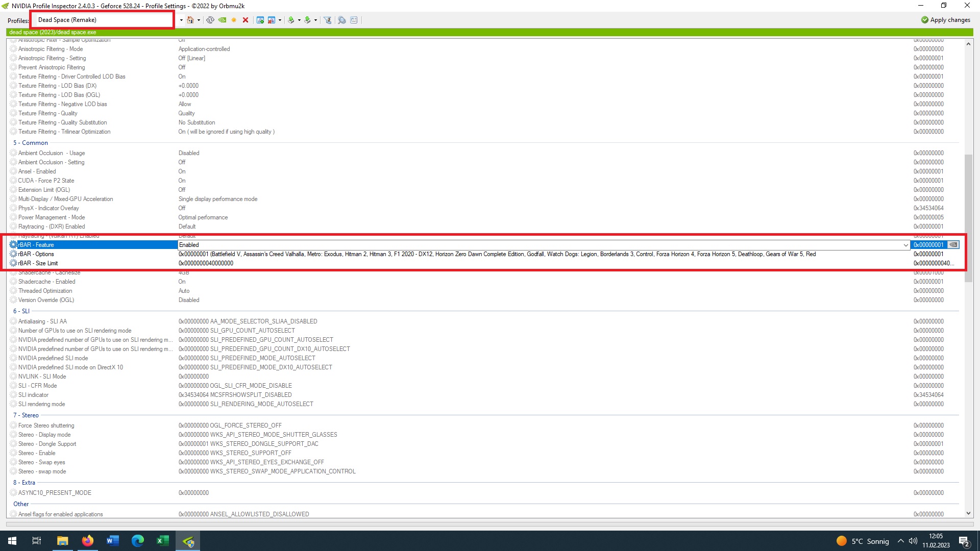
Task: Launch Excel from the taskbar
Action: (163, 540)
